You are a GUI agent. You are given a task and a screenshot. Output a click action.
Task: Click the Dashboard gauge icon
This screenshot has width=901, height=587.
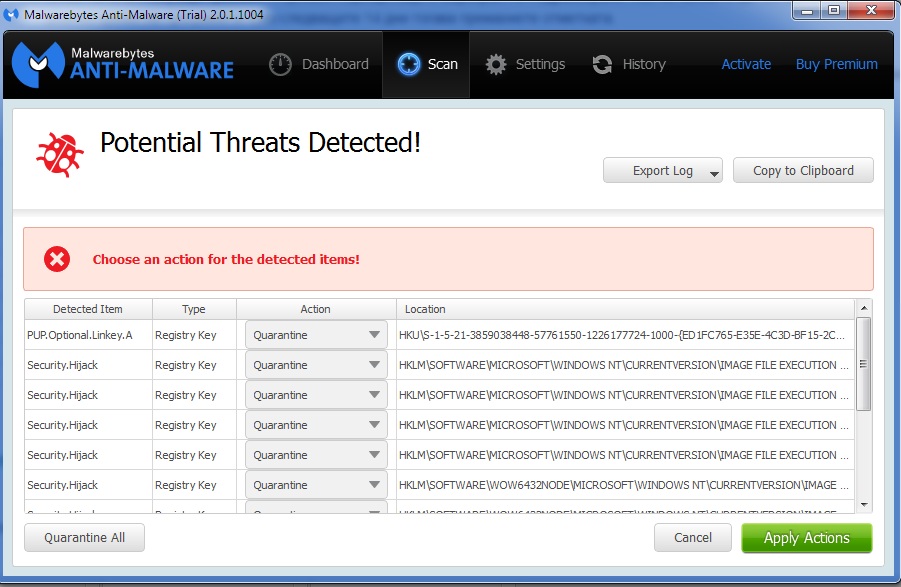tap(280, 64)
